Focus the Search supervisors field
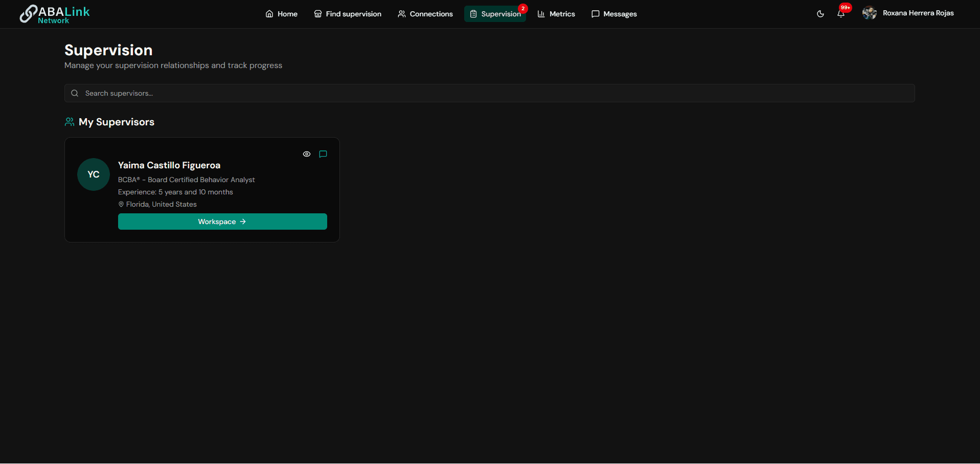 [490, 93]
